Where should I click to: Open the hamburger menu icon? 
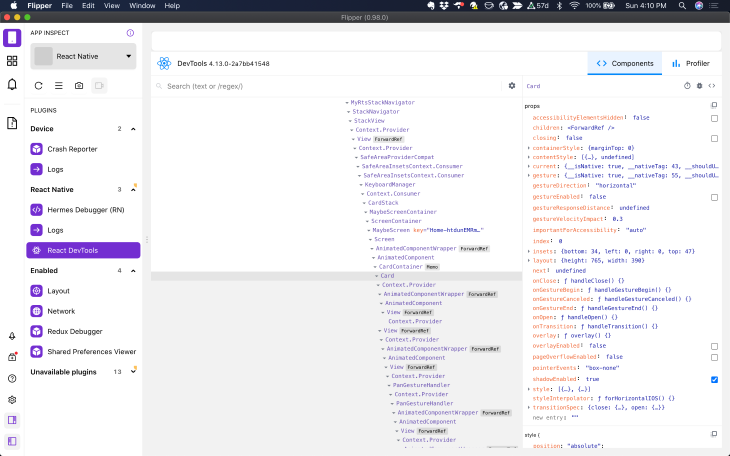[59, 86]
